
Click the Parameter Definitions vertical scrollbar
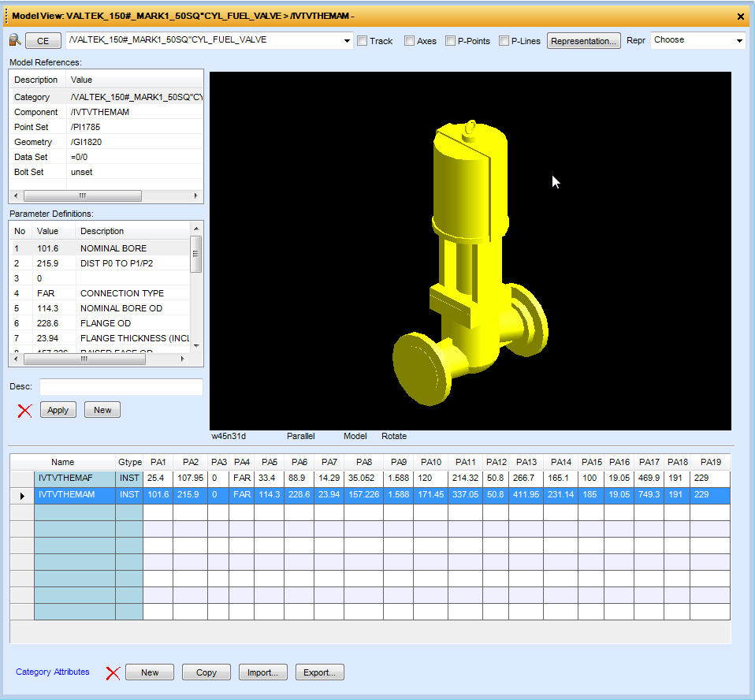pyautogui.click(x=195, y=292)
